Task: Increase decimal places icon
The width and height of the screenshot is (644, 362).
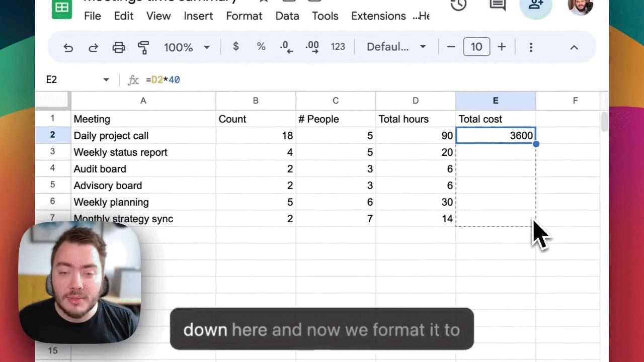Action: click(x=312, y=47)
